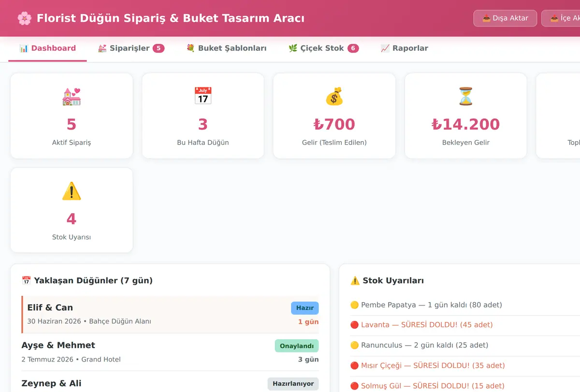Go to the Çiçek Stok tab
Image resolution: width=580 pixels, height=392 pixels.
coord(323,48)
